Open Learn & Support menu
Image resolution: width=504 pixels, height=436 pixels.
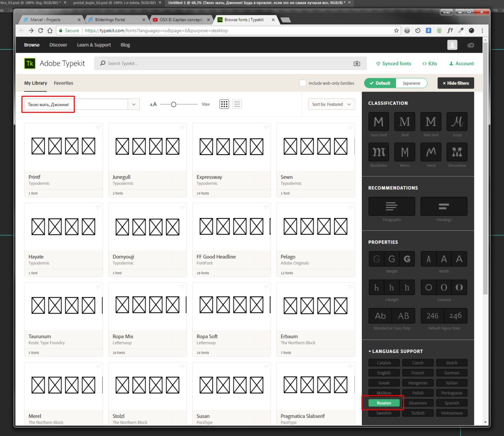pyautogui.click(x=94, y=45)
